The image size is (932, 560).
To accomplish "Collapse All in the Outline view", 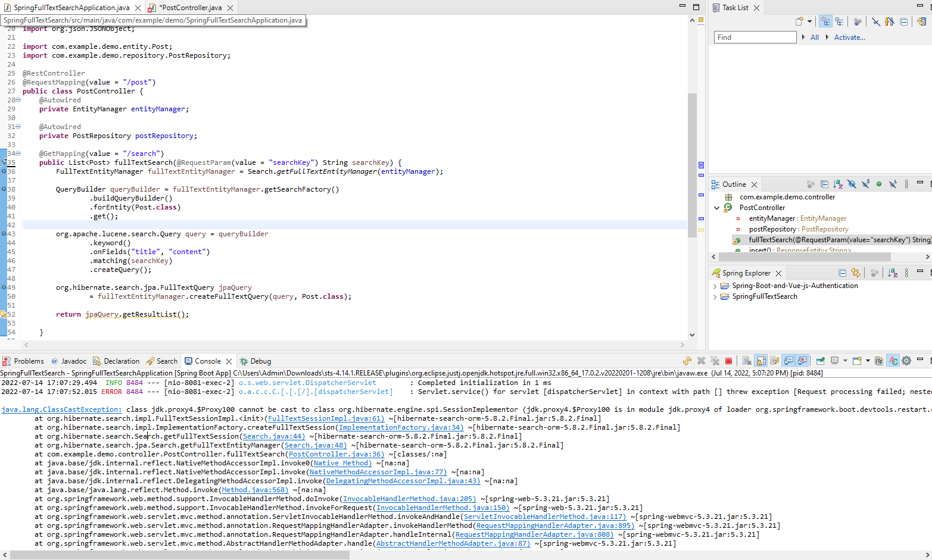I will pos(824,184).
